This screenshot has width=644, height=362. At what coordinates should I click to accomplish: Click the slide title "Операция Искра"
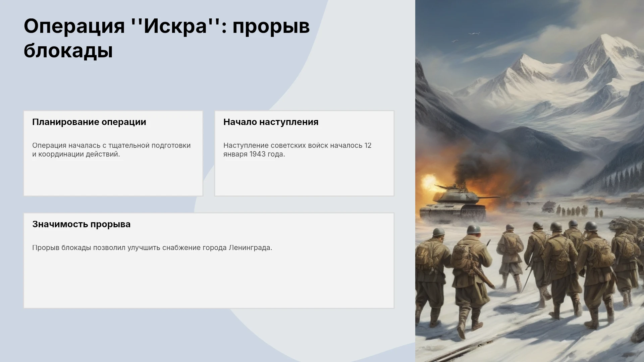click(x=167, y=38)
